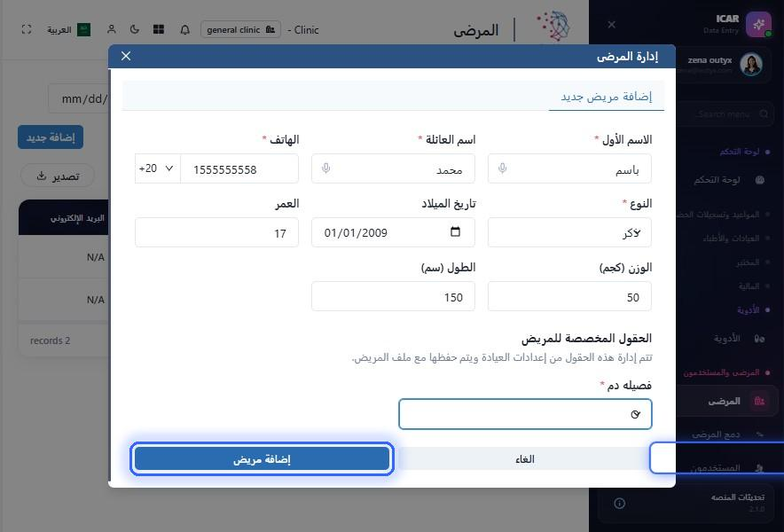Click the merge icon beside دمج المرضى
The height and width of the screenshot is (532, 784).
[759, 434]
